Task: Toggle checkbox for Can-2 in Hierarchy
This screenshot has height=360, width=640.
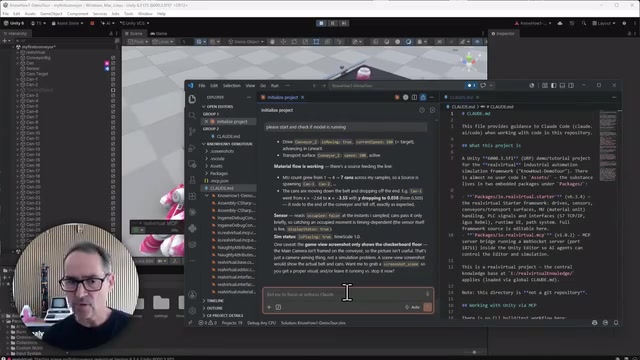Action: 113,84
